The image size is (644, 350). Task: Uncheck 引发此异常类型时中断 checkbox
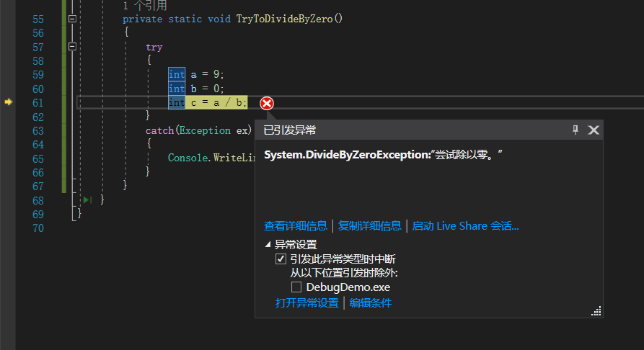(281, 259)
